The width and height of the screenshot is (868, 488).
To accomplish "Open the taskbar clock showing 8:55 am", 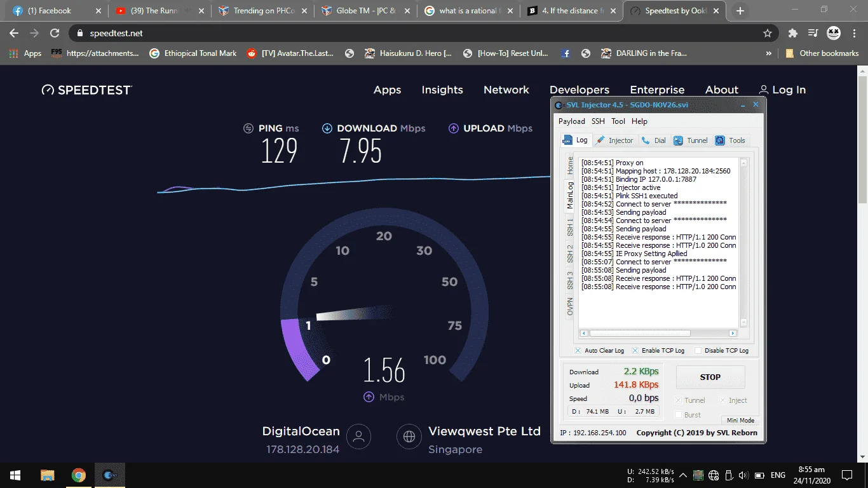I will click(x=811, y=475).
